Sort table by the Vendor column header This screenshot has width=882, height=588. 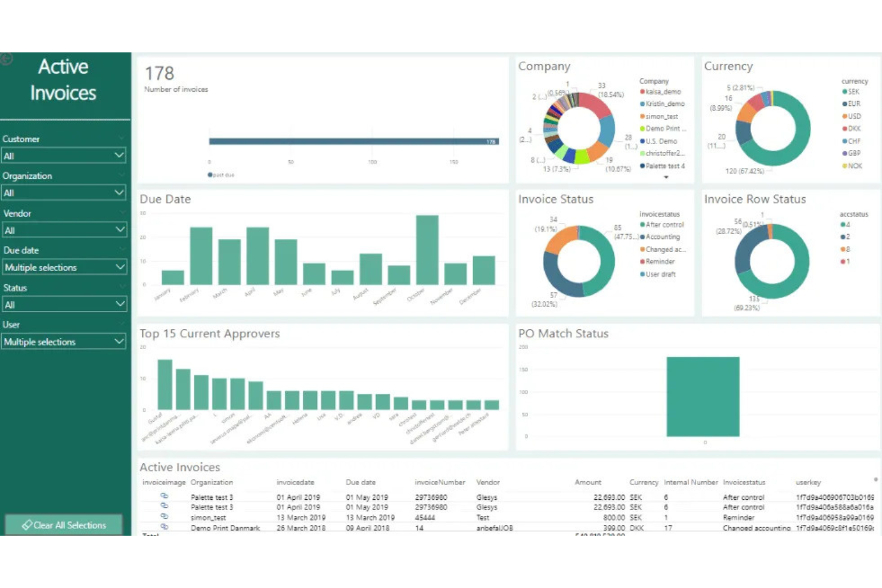coord(487,482)
